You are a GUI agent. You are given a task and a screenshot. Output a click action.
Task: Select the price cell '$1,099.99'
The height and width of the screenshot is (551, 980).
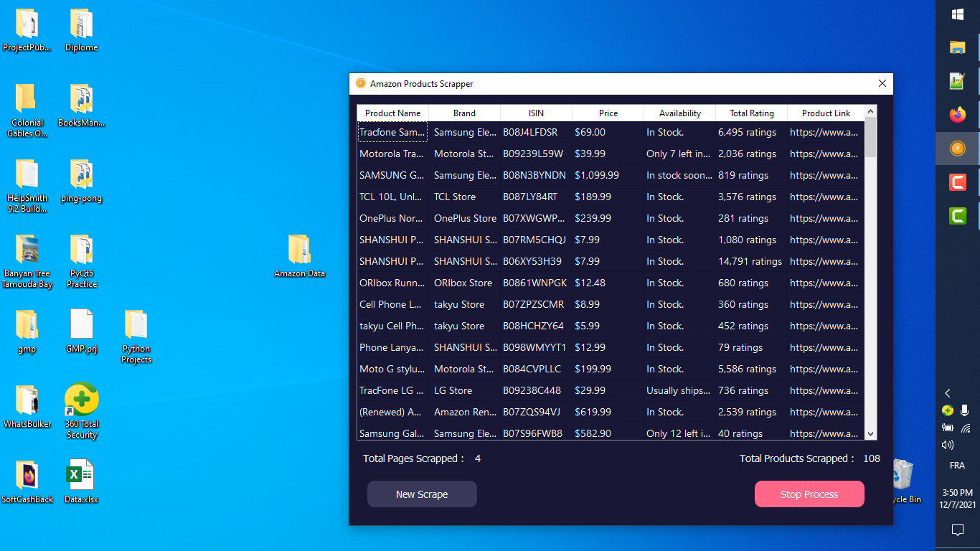(608, 175)
